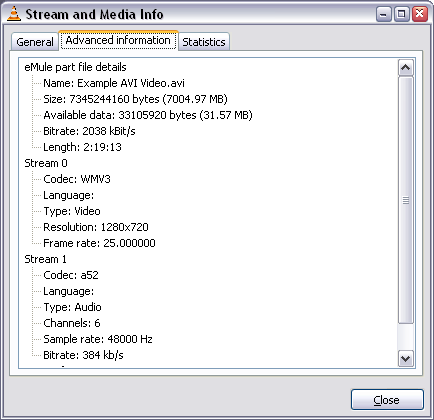Image resolution: width=434 pixels, height=420 pixels.
Task: Click the scrollbar up arrow
Action: 406,68
